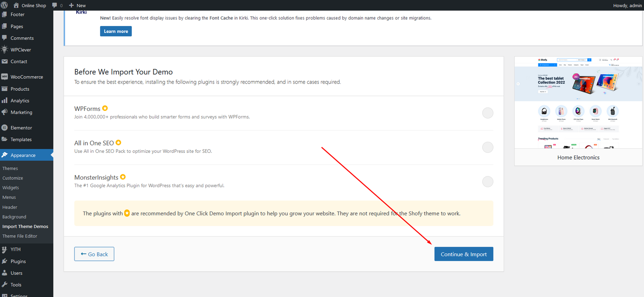Click the YITH sidebar icon

4,250
